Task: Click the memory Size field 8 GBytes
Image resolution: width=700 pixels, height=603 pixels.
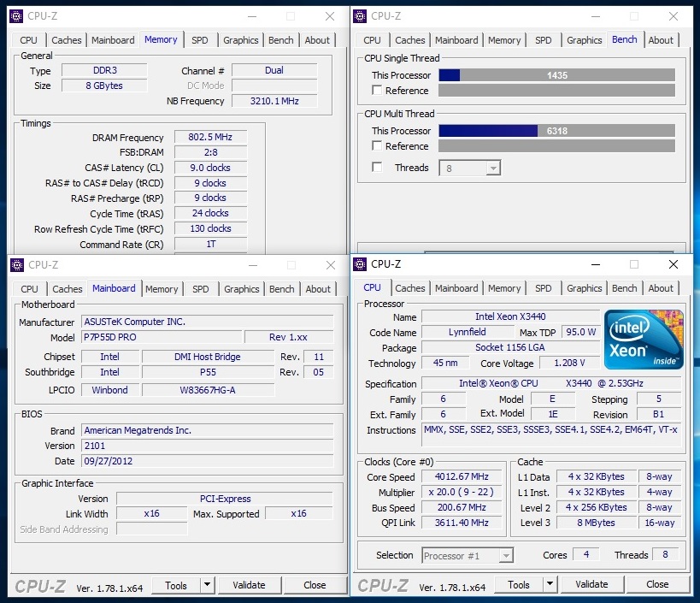Action: coord(104,86)
